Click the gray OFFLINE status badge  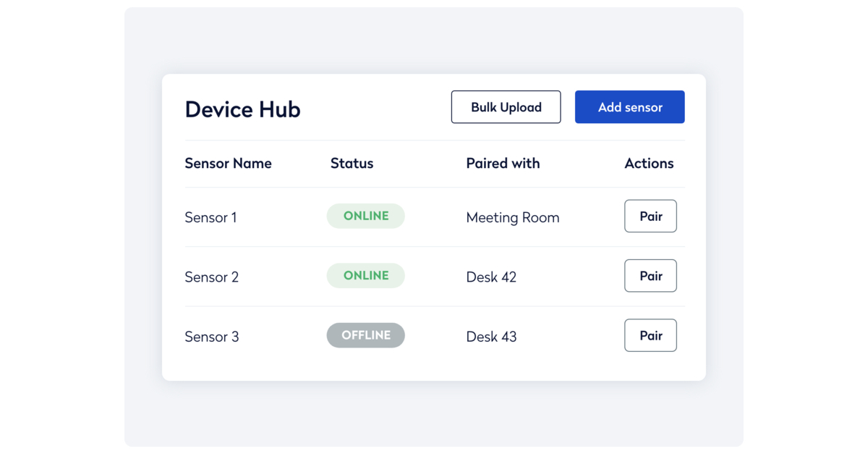365,335
